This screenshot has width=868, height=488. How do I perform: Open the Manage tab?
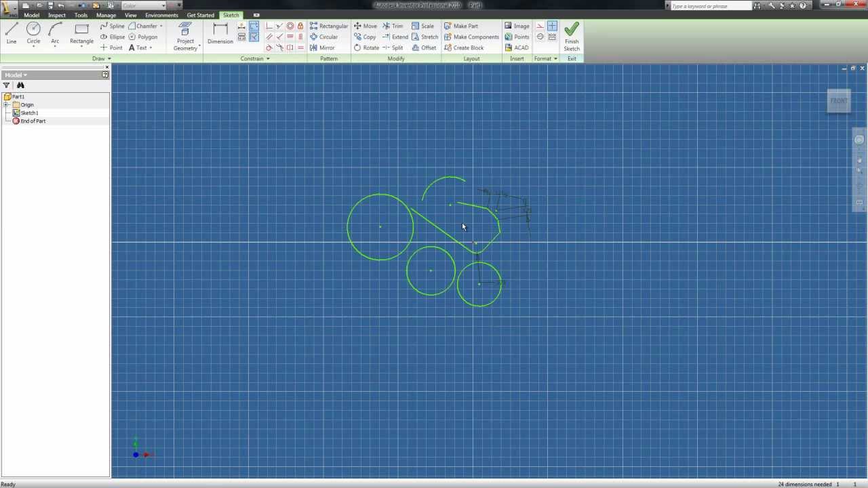[x=106, y=15]
